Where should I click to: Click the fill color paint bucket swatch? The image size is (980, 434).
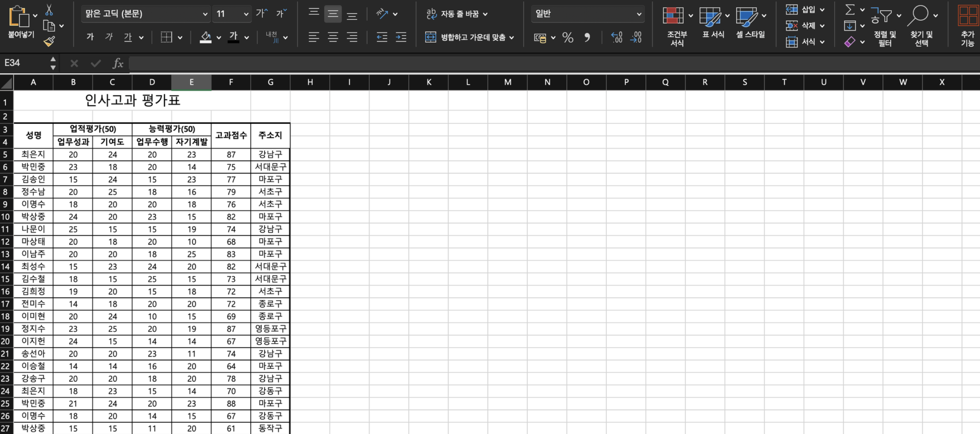pyautogui.click(x=205, y=37)
